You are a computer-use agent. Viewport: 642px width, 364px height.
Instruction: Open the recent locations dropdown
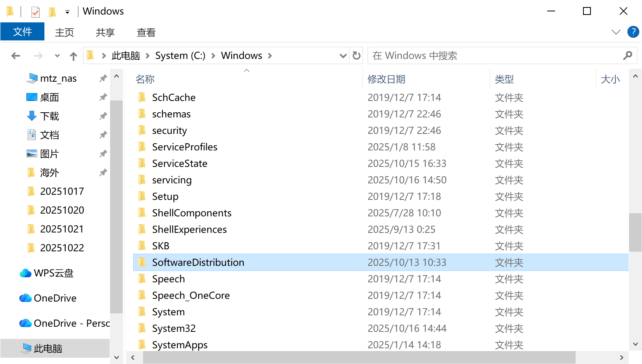57,56
